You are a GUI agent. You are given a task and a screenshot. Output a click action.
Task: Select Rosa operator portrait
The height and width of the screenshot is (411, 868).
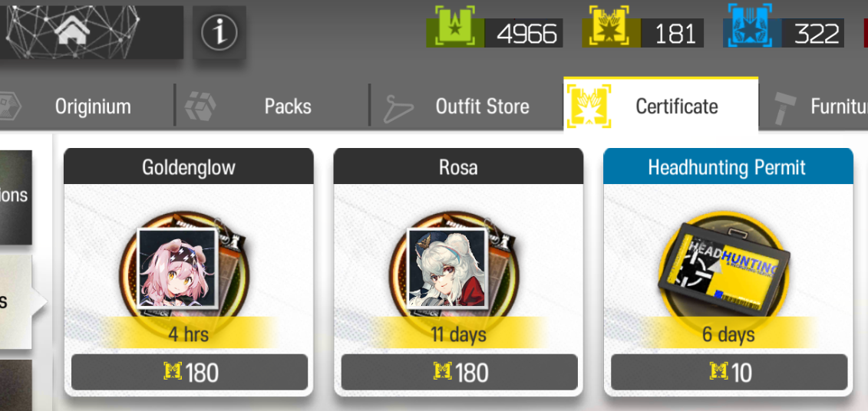coord(446,268)
